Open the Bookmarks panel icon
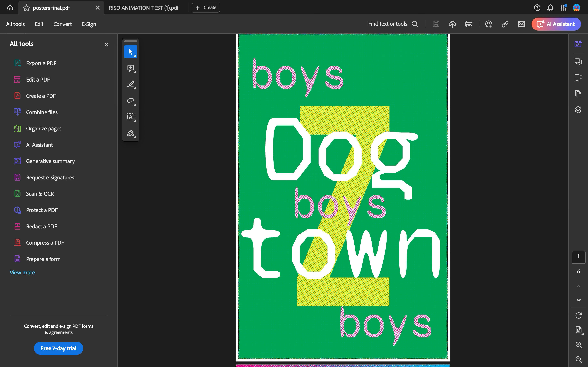588x367 pixels. click(x=578, y=78)
